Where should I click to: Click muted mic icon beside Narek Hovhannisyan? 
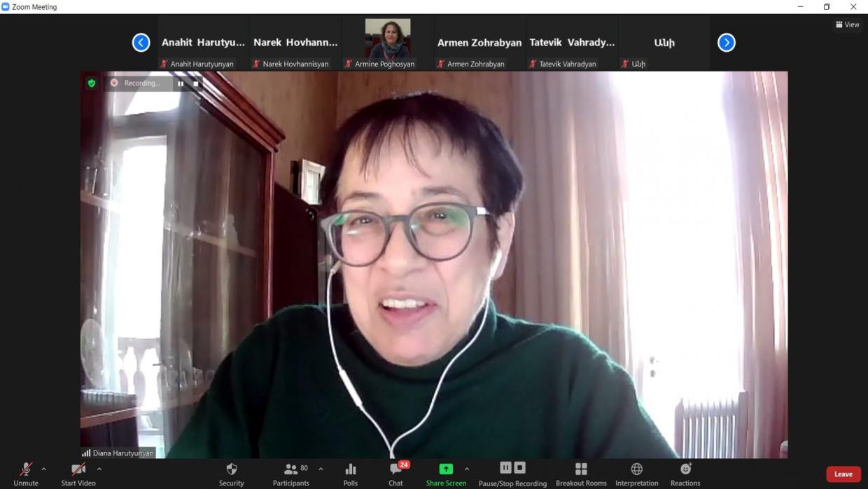tap(256, 64)
